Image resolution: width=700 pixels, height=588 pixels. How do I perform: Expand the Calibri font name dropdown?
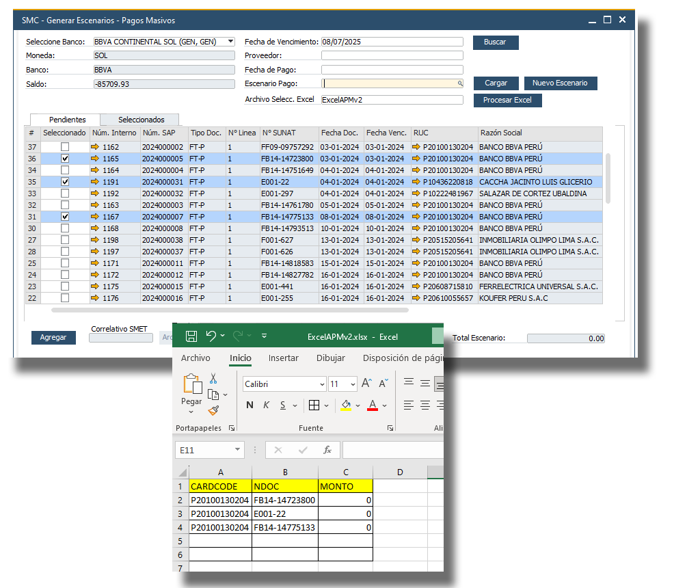(321, 384)
